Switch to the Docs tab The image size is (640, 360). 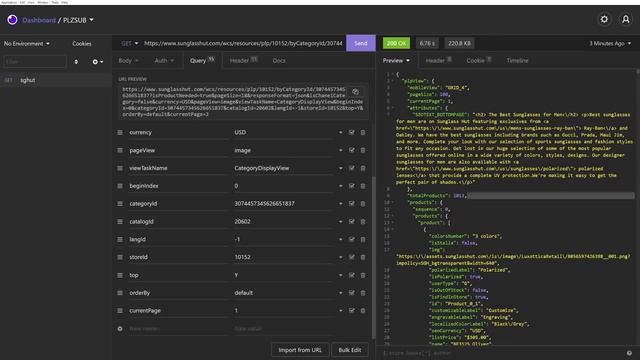[x=279, y=60]
